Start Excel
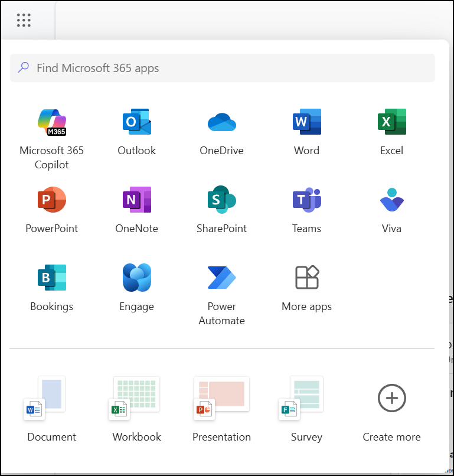Screen dimensions: 454x476 [391, 131]
